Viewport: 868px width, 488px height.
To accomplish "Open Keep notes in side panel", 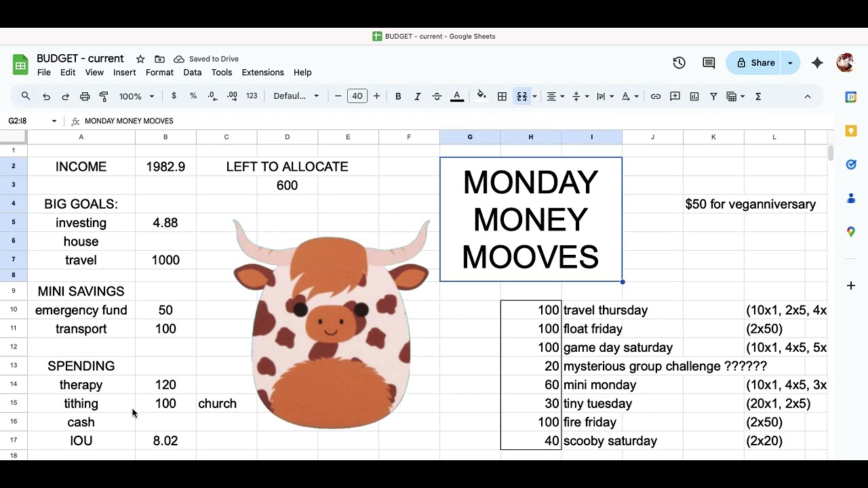I will 851,131.
